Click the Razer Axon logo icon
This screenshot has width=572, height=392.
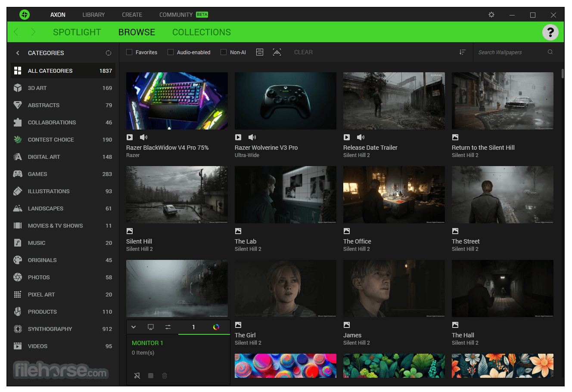tap(25, 15)
